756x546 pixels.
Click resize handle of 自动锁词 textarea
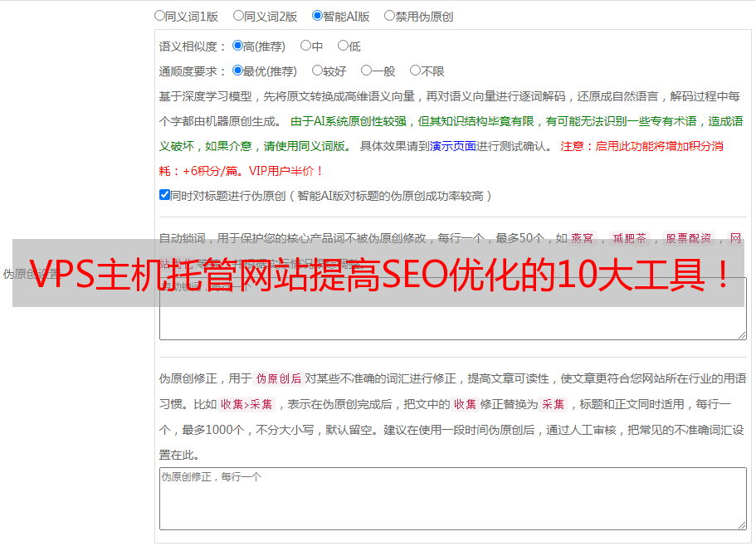click(742, 335)
